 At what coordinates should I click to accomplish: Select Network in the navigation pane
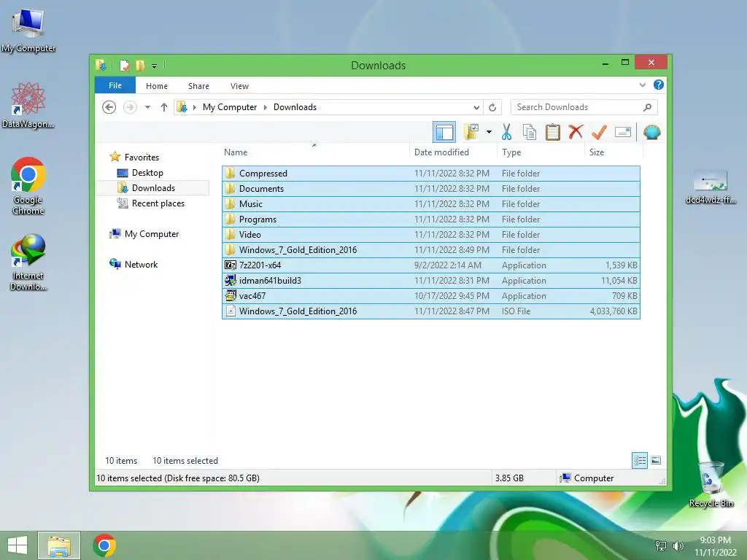click(x=141, y=264)
